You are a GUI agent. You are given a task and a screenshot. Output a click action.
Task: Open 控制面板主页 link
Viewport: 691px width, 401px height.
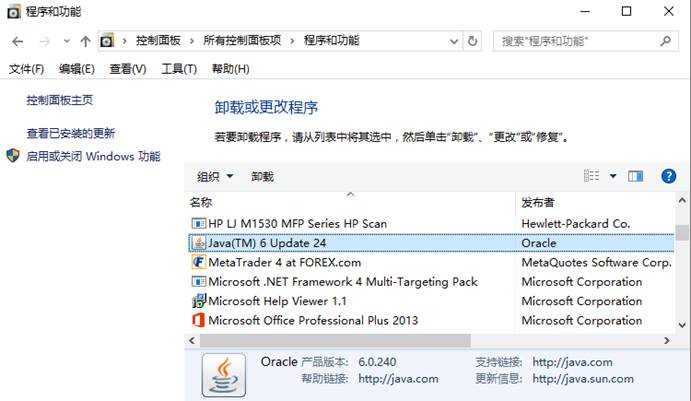(x=59, y=100)
